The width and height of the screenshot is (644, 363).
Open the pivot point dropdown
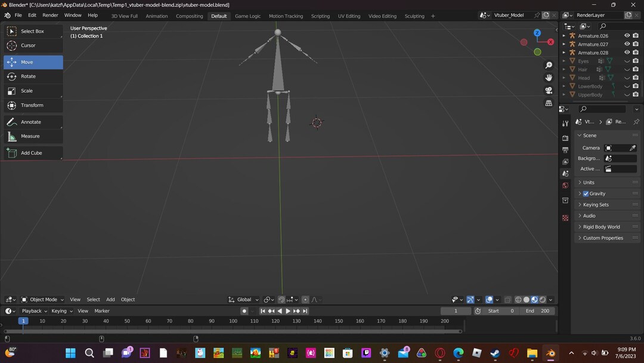point(270,300)
